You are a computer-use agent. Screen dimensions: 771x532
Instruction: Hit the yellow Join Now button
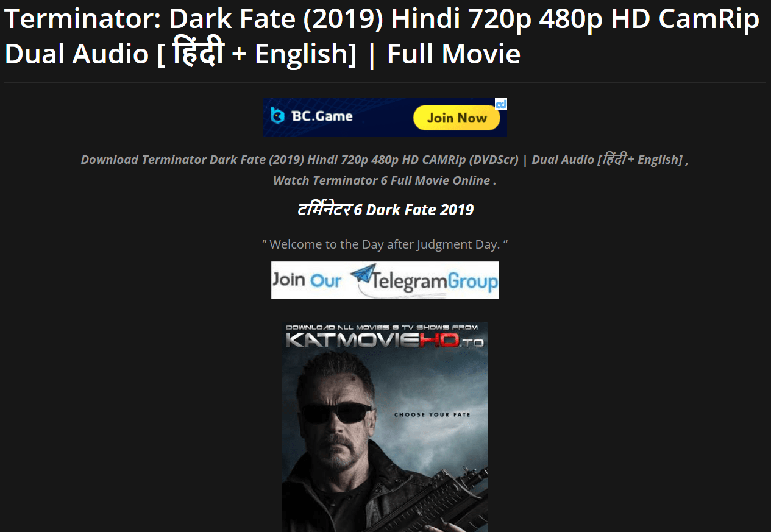[457, 118]
